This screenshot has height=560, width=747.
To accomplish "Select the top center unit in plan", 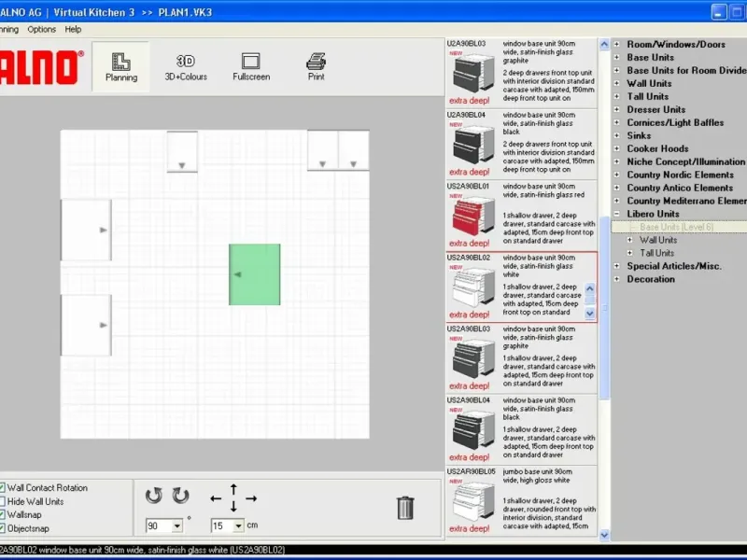I will (182, 151).
